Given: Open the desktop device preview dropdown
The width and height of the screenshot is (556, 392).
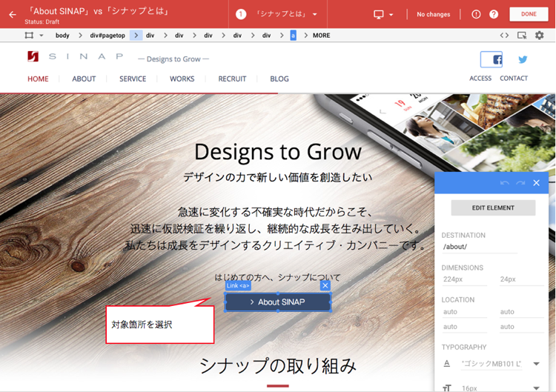Looking at the screenshot, I should tap(383, 15).
